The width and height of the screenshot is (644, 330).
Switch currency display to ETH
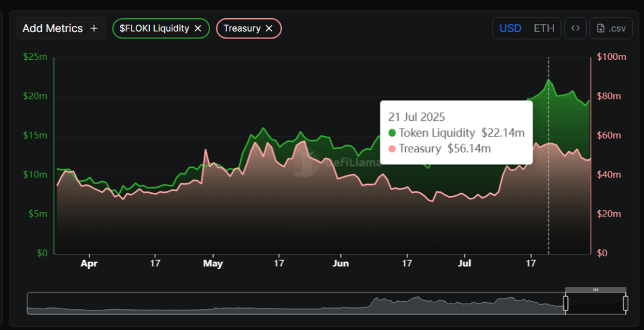[x=544, y=28]
